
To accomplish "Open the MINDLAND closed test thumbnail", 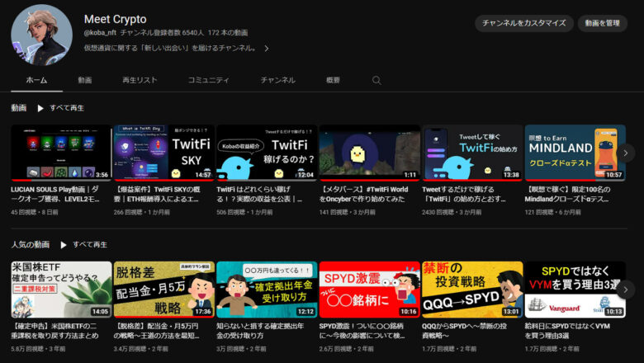I will pyautogui.click(x=575, y=153).
